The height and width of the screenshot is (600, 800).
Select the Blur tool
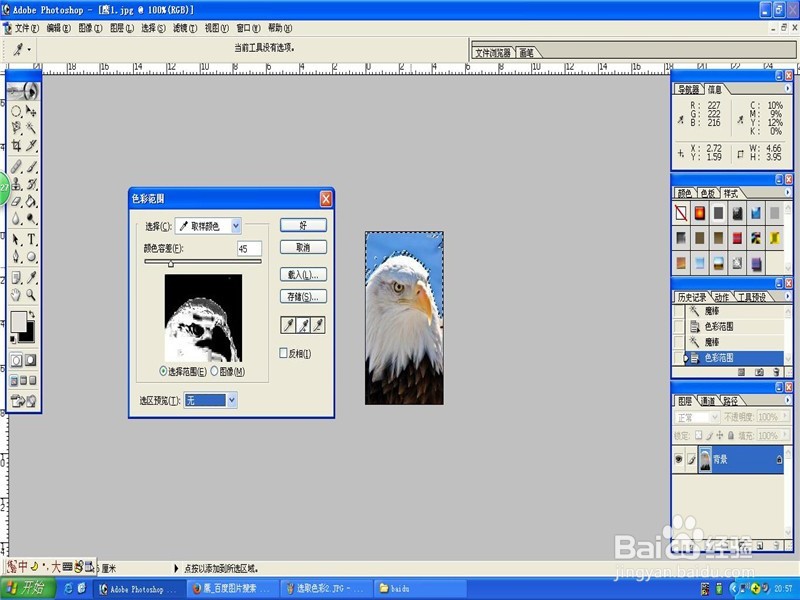click(x=16, y=218)
